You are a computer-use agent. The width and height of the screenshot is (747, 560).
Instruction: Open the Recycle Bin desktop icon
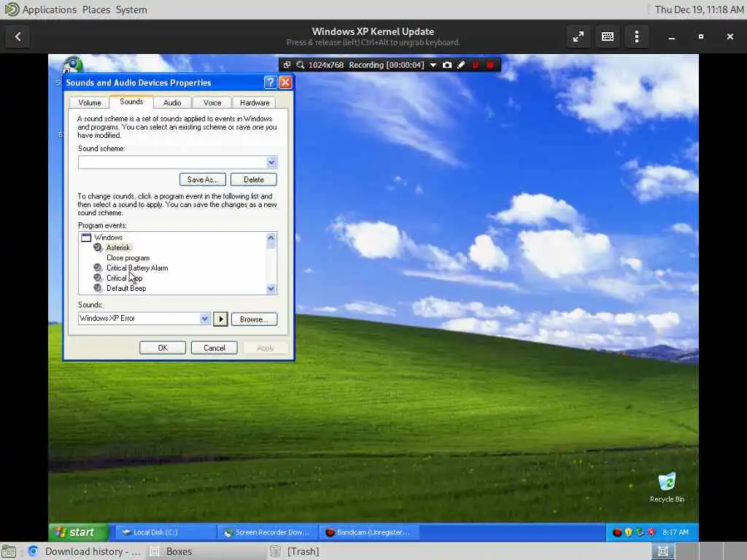pos(667,487)
